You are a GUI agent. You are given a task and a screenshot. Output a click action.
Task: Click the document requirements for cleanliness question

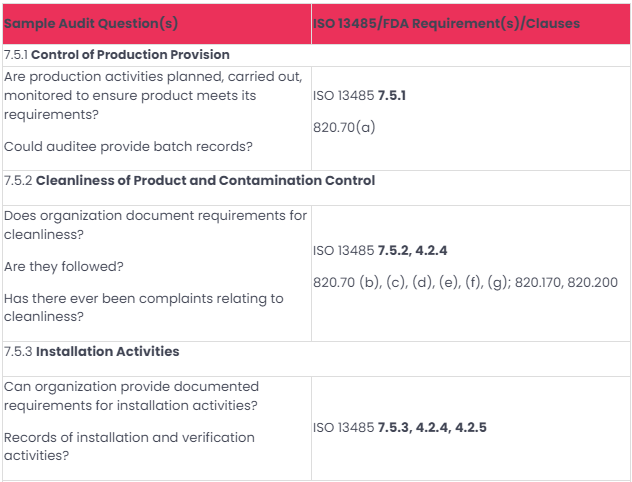155,216
